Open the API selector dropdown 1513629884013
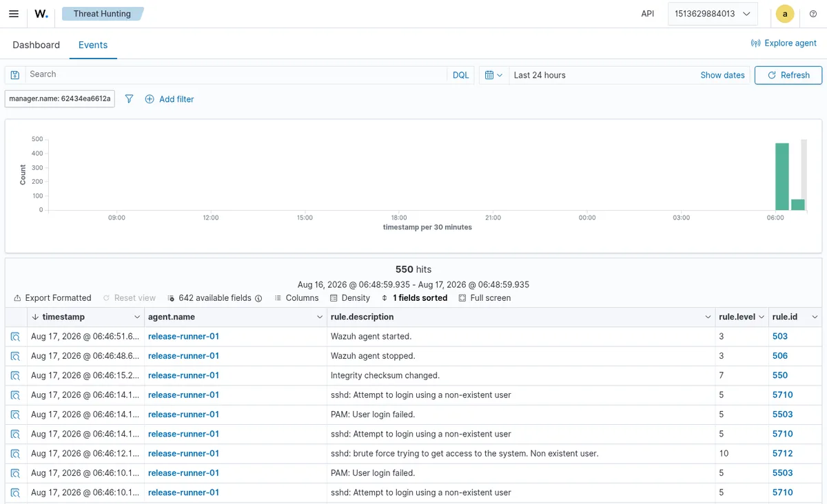Image resolution: width=827 pixels, height=504 pixels. (713, 14)
